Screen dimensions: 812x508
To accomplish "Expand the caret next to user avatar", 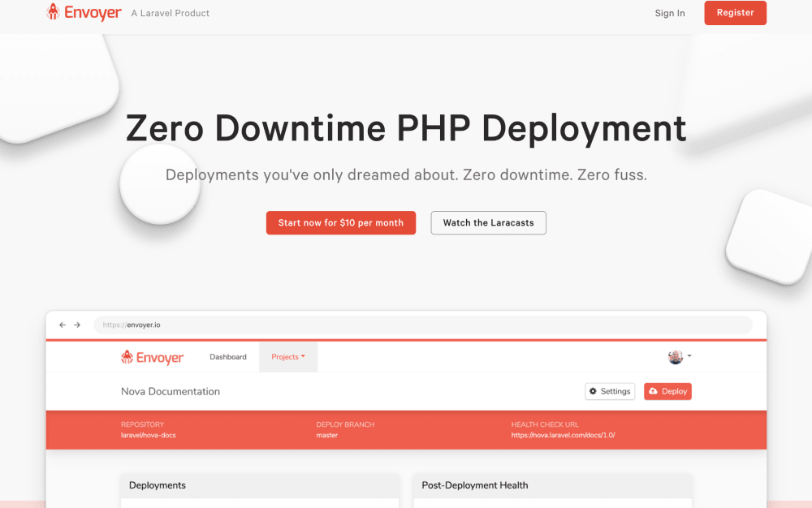I will 689,356.
